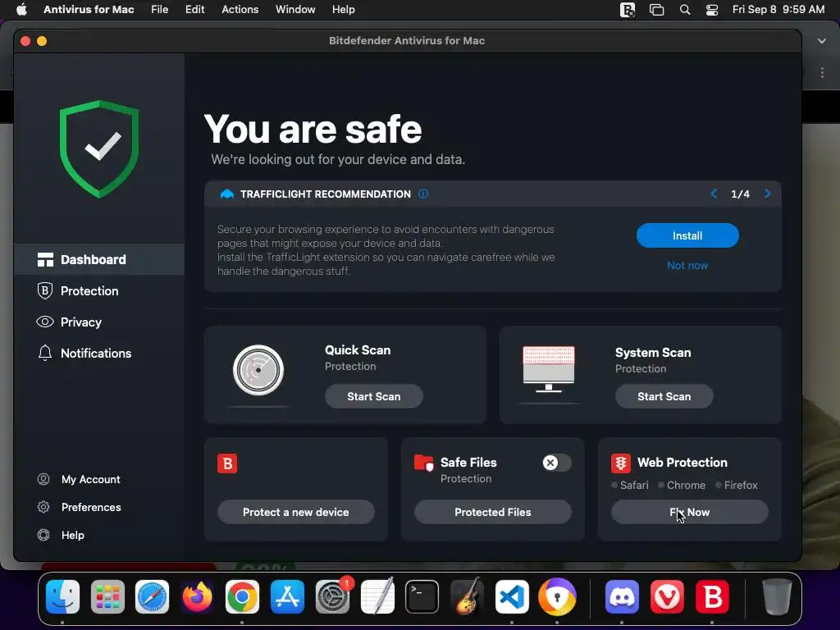
Task: Open Bitdefender from the Dock
Action: tap(712, 596)
